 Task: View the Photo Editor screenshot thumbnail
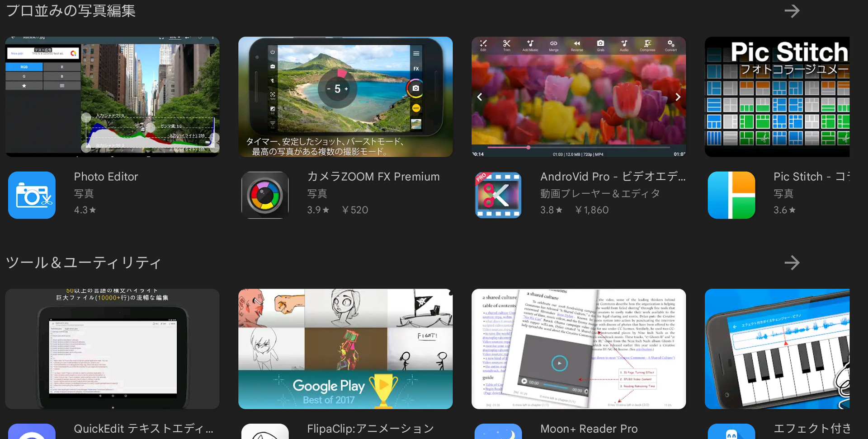(x=113, y=97)
